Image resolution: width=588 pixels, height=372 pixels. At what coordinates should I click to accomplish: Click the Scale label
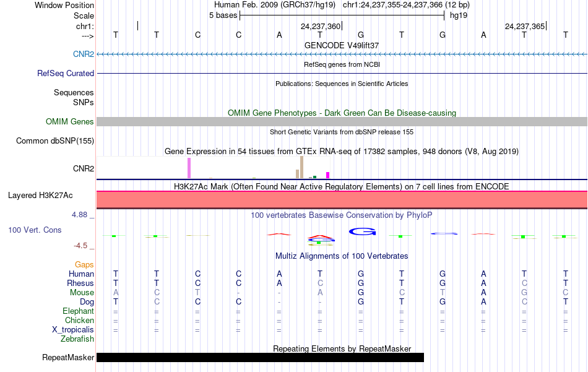pyautogui.click(x=84, y=15)
